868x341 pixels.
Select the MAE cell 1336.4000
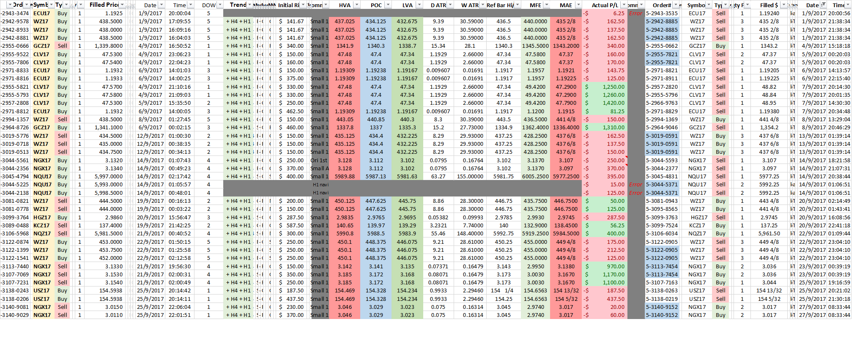click(566, 128)
